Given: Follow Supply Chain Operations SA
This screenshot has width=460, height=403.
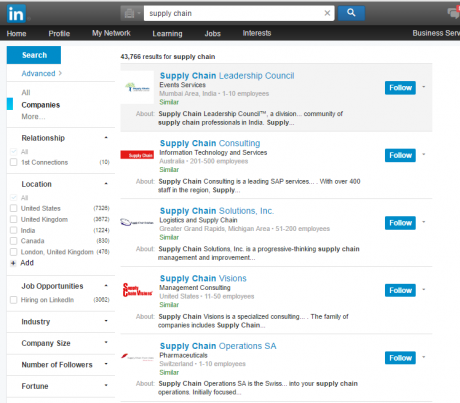Looking at the screenshot, I should [400, 358].
